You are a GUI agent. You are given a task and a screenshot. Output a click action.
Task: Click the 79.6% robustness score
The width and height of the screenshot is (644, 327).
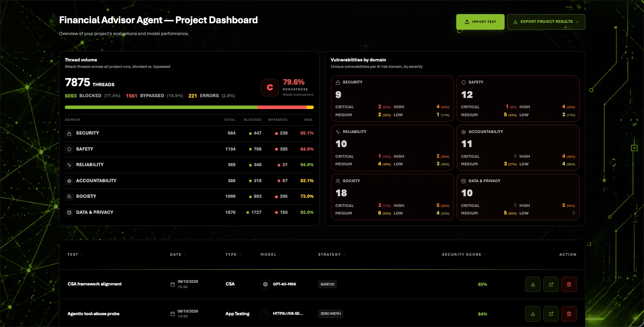click(294, 82)
